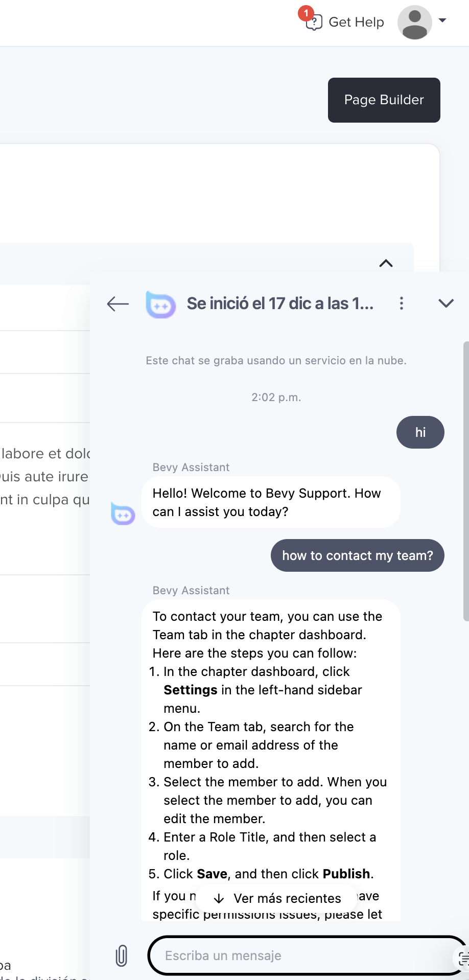Go back using the chat back arrow
The image size is (469, 980).
point(118,304)
